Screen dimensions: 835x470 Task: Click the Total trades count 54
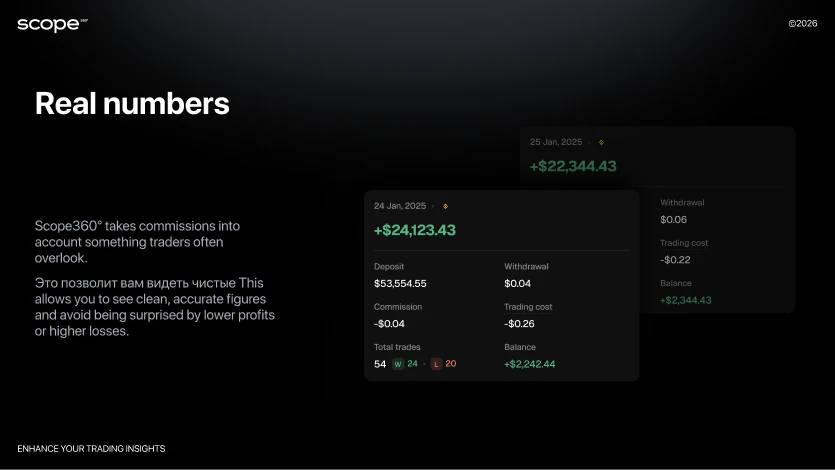(x=380, y=364)
